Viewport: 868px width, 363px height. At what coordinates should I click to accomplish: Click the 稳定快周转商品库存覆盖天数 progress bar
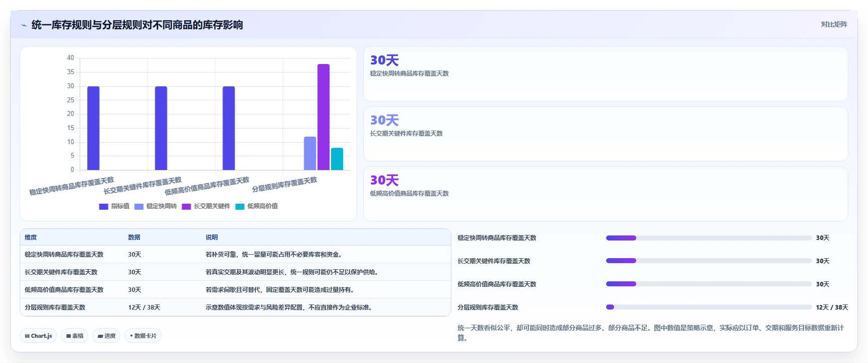pos(709,238)
